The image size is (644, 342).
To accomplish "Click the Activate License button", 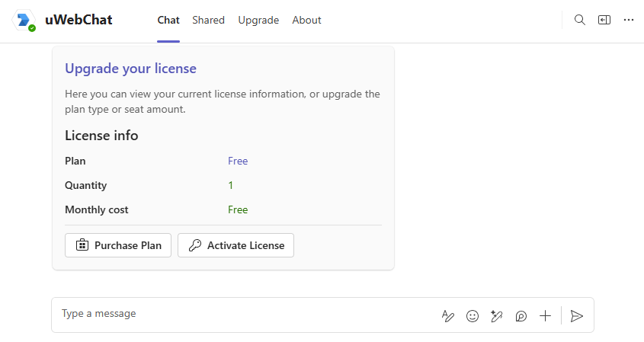I will point(235,245).
